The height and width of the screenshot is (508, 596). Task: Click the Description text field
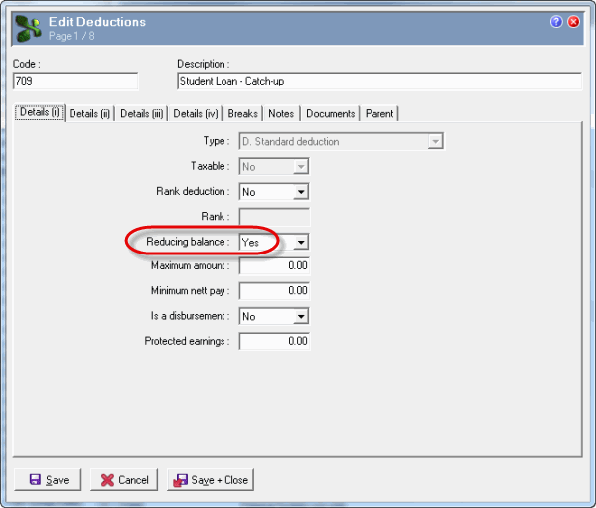379,81
